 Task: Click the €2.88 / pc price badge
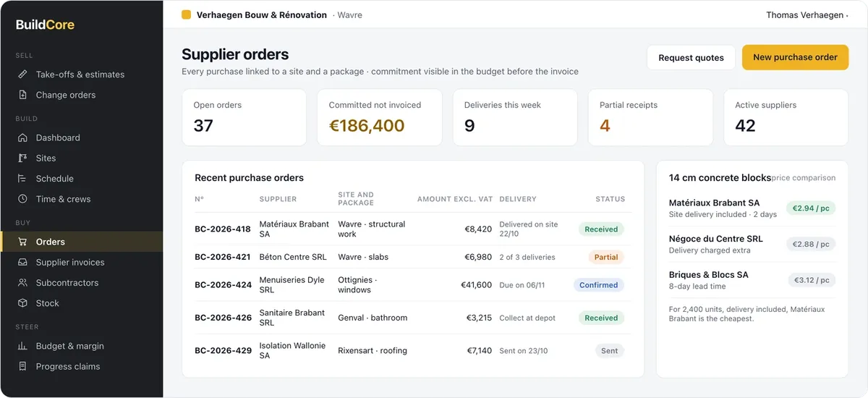(812, 244)
